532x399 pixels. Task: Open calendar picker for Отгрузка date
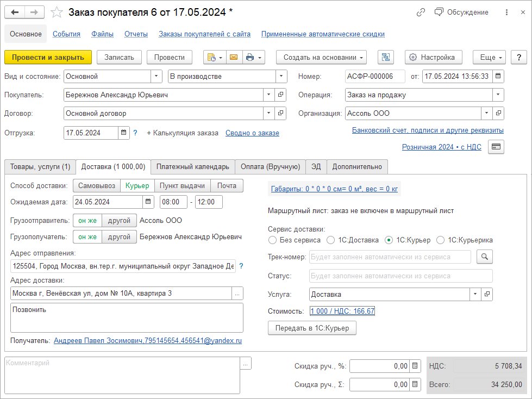pos(124,133)
